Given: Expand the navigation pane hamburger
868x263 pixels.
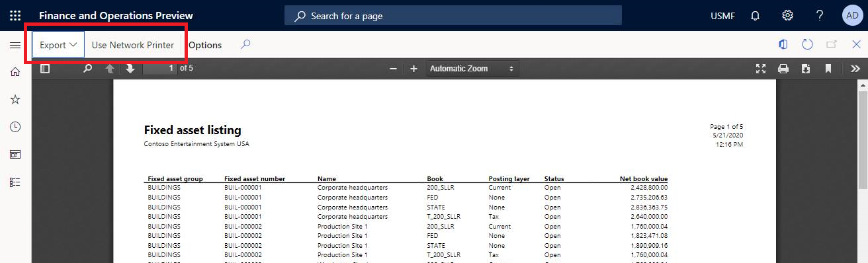Looking at the screenshot, I should click(15, 45).
